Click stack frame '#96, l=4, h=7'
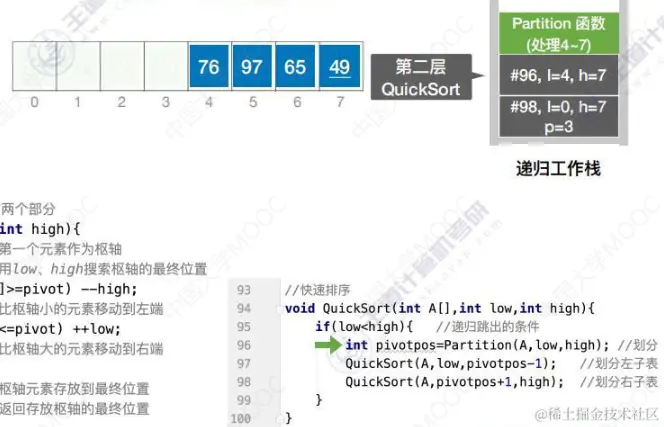Screen dimensions: 664x427 tap(559, 75)
